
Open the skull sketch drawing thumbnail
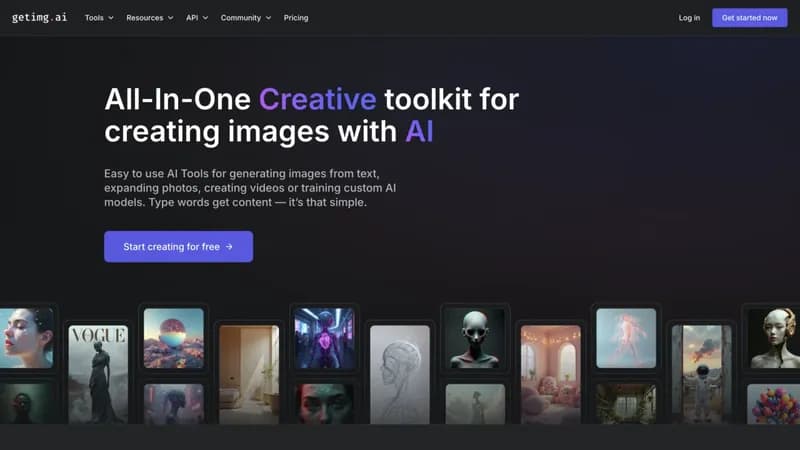[400, 374]
